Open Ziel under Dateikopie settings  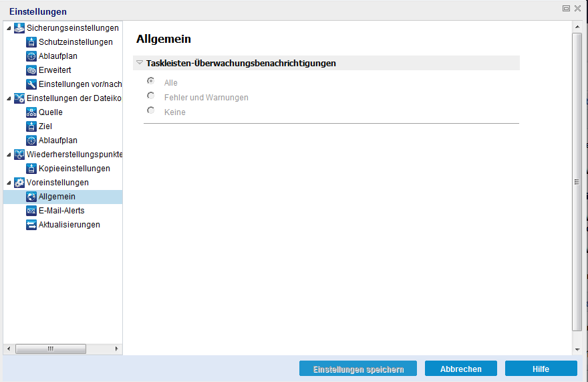(45, 126)
